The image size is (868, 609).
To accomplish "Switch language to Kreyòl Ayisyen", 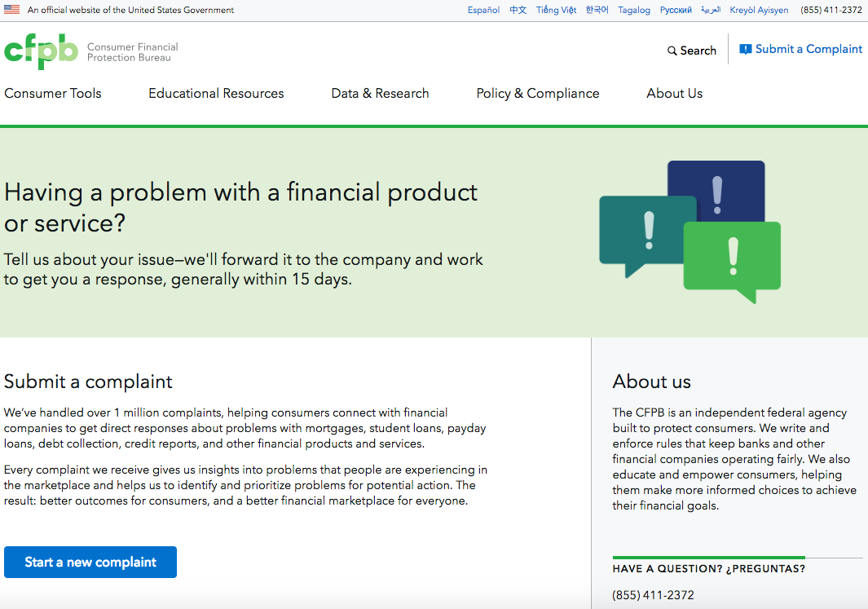I will 759,10.
